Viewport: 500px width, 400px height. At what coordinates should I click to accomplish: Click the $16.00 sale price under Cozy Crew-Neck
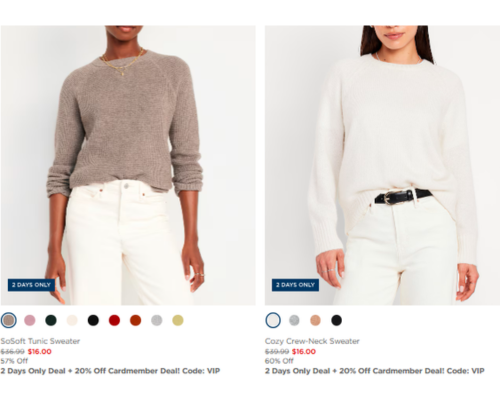pos(304,352)
